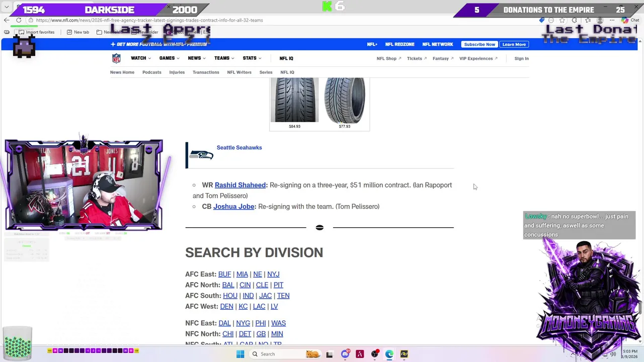Jump to DEN in AFC West

tap(226, 306)
